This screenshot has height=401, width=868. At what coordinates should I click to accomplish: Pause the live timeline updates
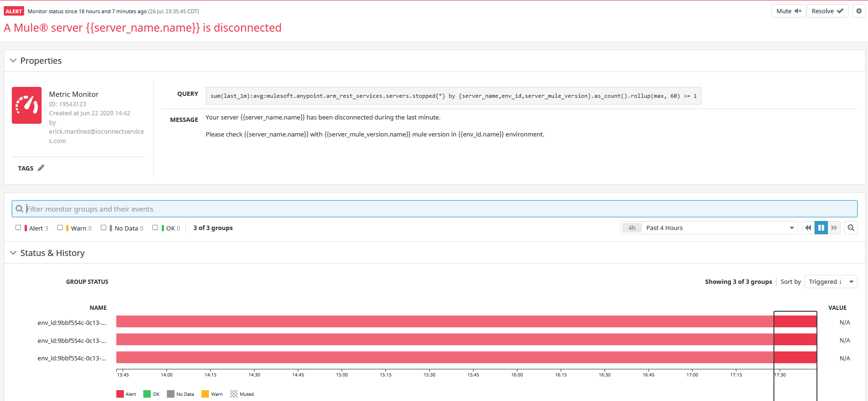pos(821,228)
